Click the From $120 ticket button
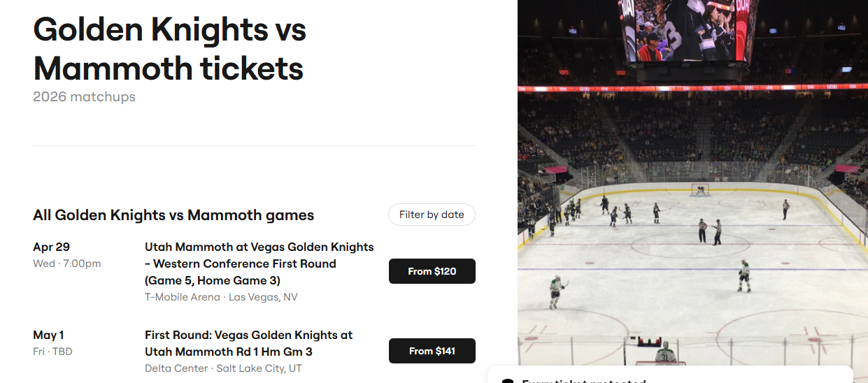Image resolution: width=868 pixels, height=383 pixels. 432,271
